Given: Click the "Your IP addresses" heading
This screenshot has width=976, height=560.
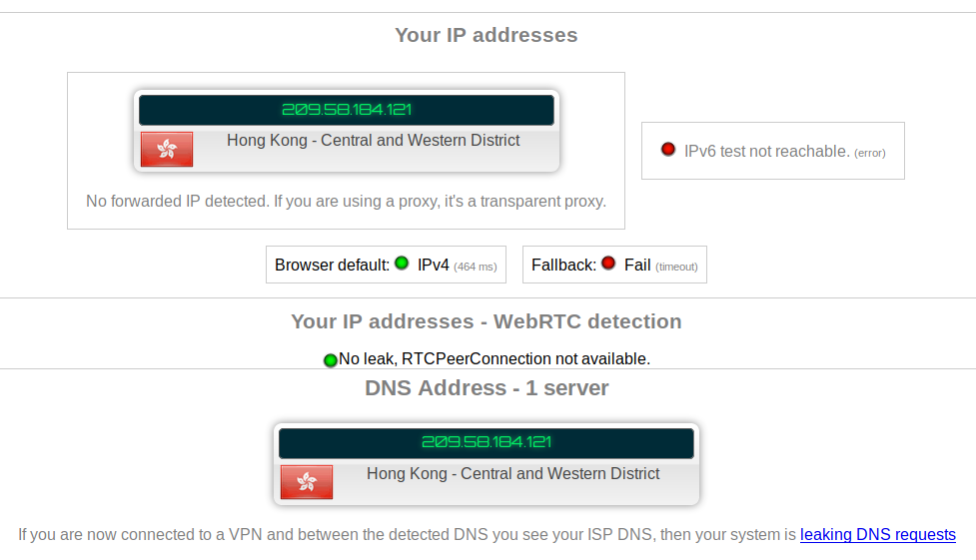Looking at the screenshot, I should click(x=487, y=35).
